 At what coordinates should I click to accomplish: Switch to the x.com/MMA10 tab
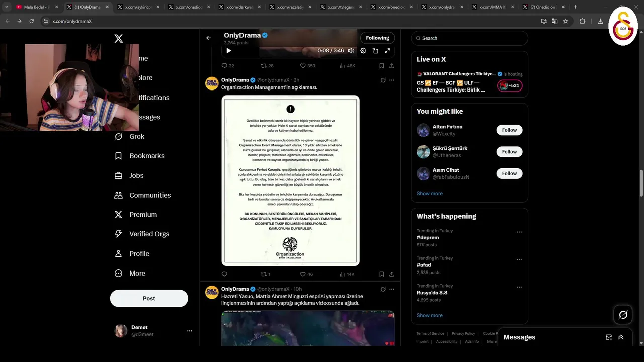pos(492,7)
